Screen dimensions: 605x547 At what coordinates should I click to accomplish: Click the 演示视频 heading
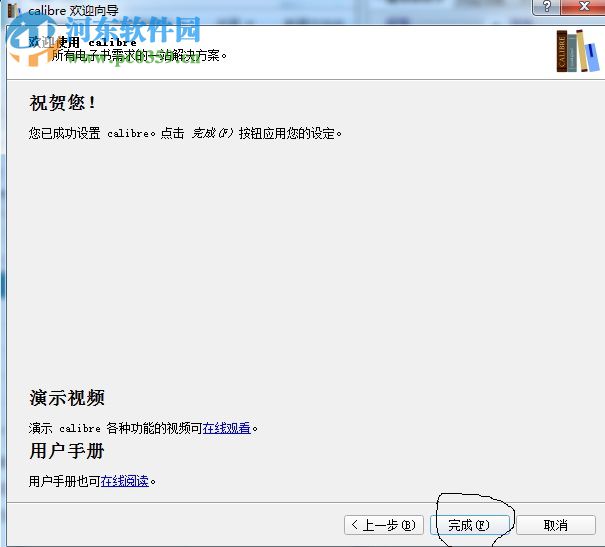pos(67,398)
